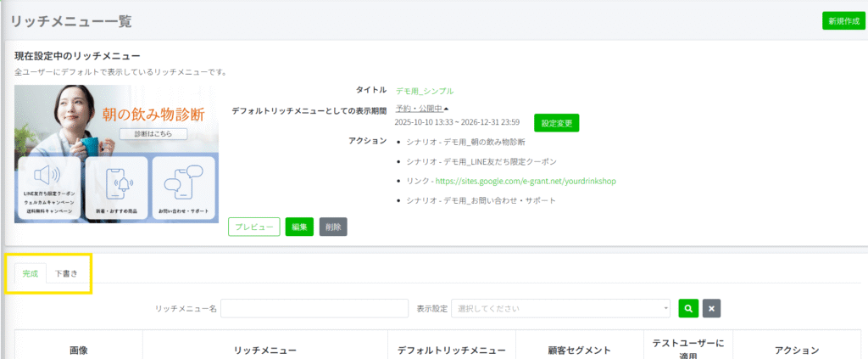
Task: Click the 顧客セグメント column header
Action: pyautogui.click(x=579, y=350)
